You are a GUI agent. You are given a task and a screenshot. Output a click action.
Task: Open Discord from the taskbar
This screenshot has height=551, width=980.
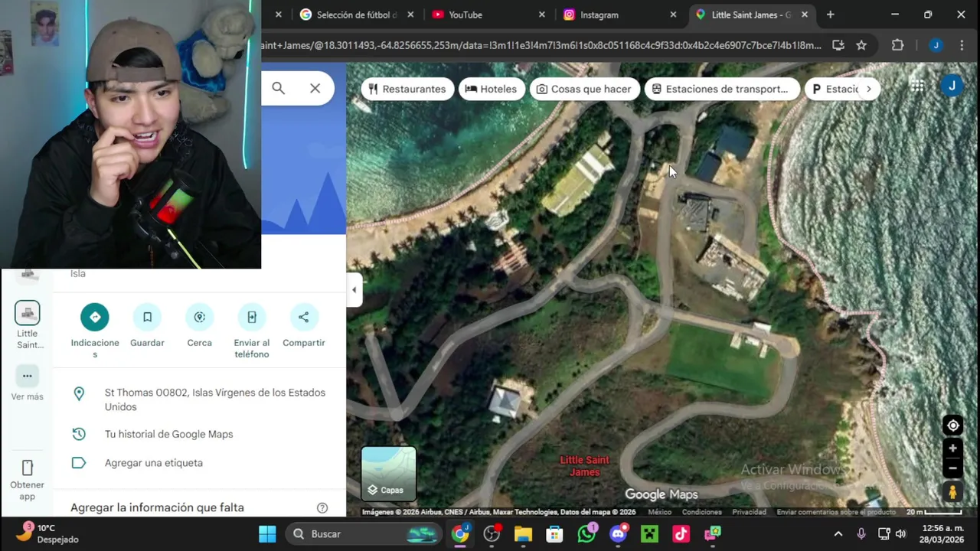coord(619,534)
